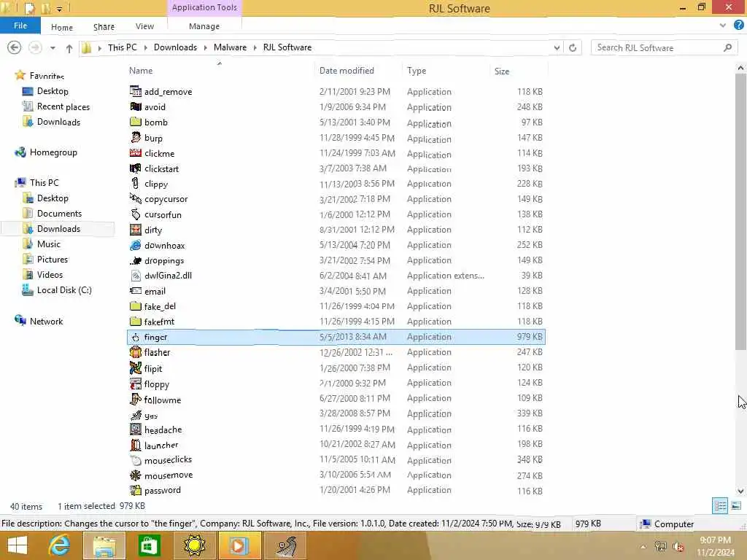The width and height of the screenshot is (747, 560).
Task: Select the burp application icon
Action: 136,138
